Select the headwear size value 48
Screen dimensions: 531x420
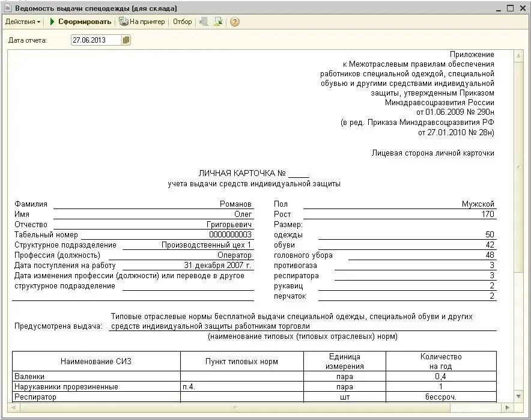point(490,255)
